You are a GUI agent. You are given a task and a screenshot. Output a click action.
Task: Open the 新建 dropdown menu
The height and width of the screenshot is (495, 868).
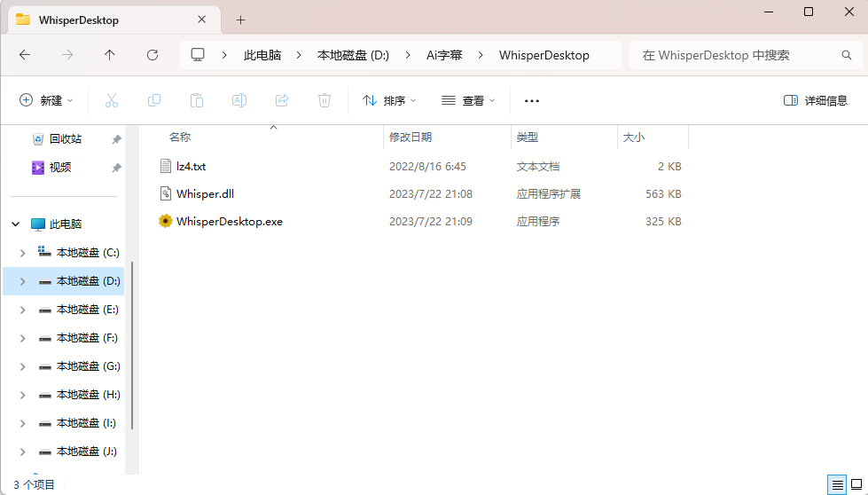pyautogui.click(x=46, y=100)
